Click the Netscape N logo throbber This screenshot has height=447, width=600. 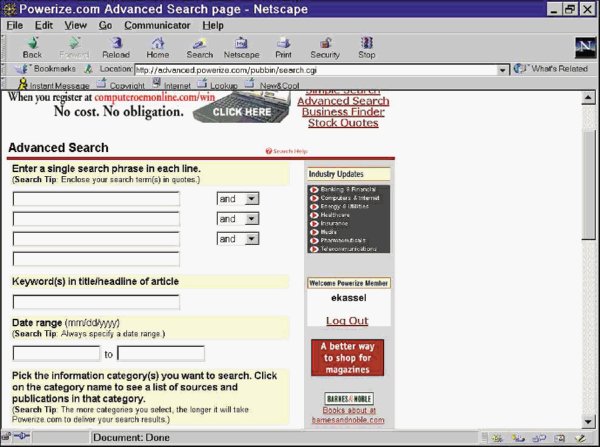coord(585,47)
